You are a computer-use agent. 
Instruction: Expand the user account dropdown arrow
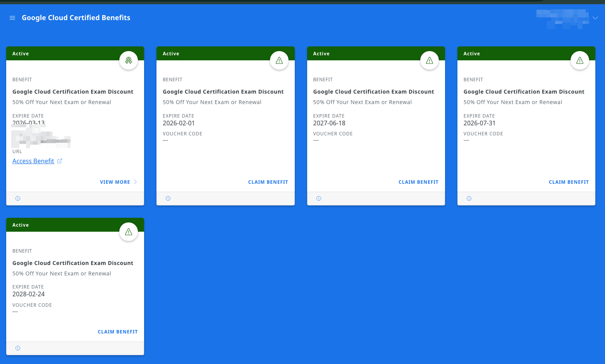click(x=595, y=18)
